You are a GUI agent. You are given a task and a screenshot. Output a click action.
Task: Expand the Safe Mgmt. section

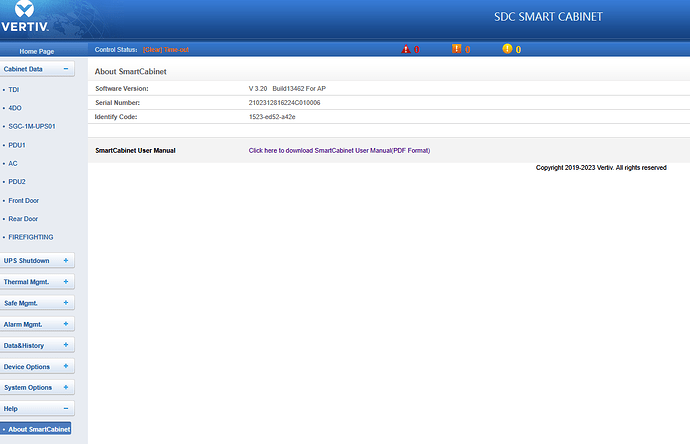pyautogui.click(x=66, y=303)
